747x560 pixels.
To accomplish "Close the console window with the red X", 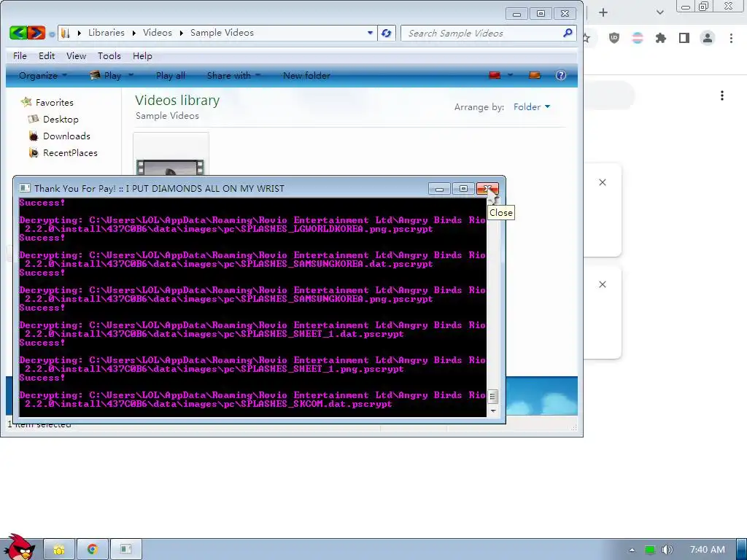I will [x=487, y=189].
